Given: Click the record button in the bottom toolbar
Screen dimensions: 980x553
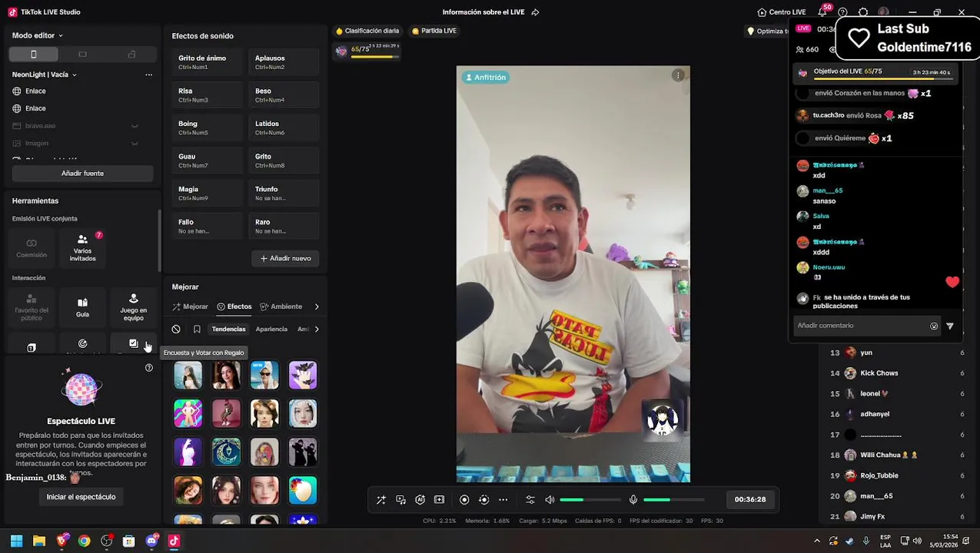Looking at the screenshot, I should 464,499.
